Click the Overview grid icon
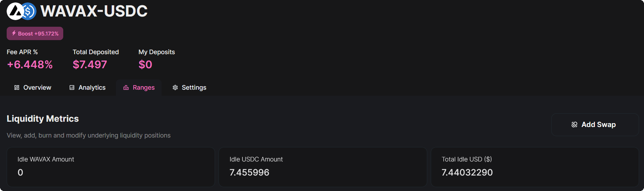 pyautogui.click(x=17, y=88)
